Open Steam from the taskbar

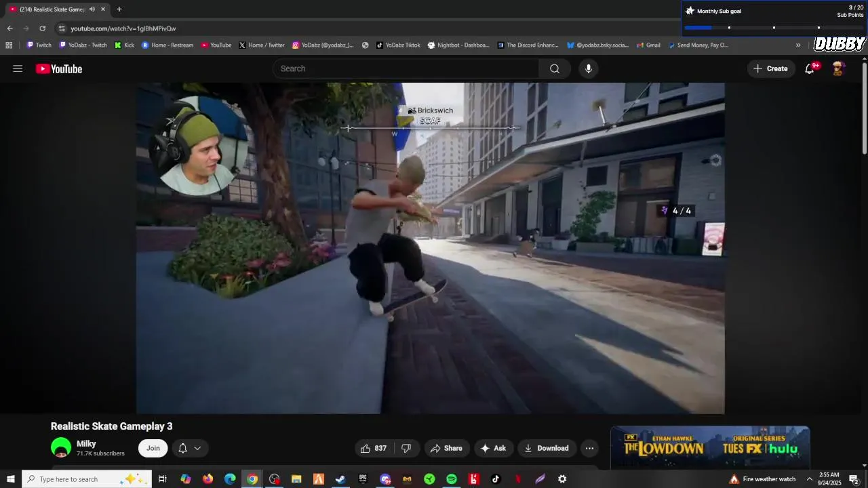[340, 479]
